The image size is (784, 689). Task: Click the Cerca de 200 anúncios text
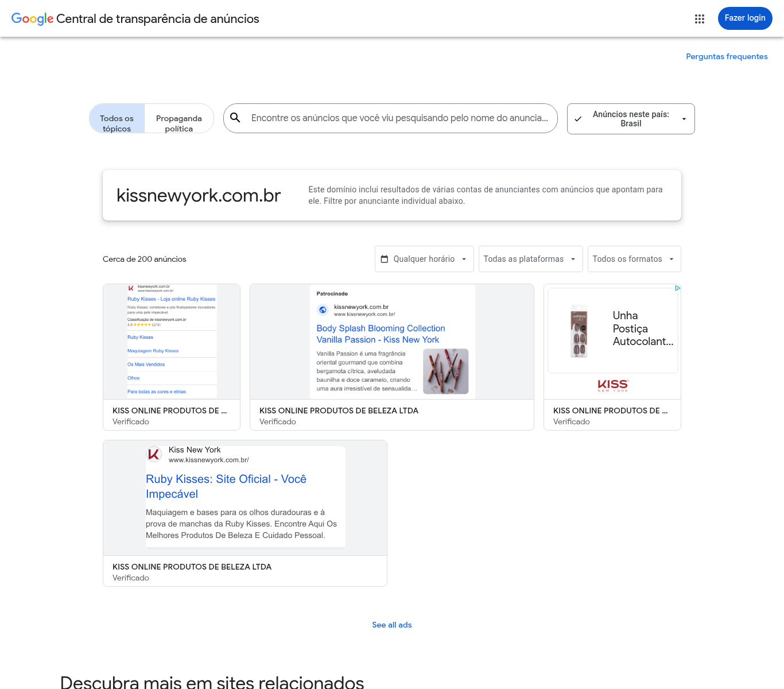[x=145, y=259]
